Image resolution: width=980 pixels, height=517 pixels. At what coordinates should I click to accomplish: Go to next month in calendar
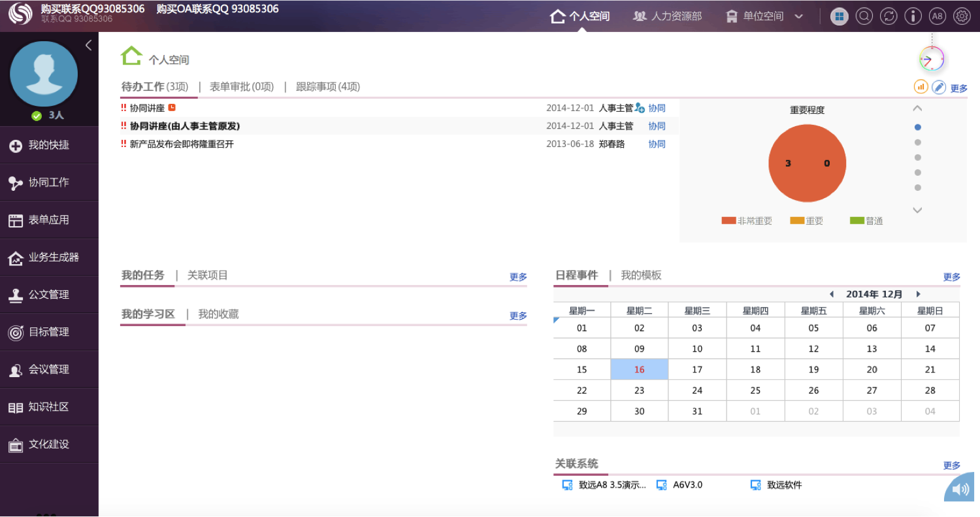pyautogui.click(x=918, y=294)
